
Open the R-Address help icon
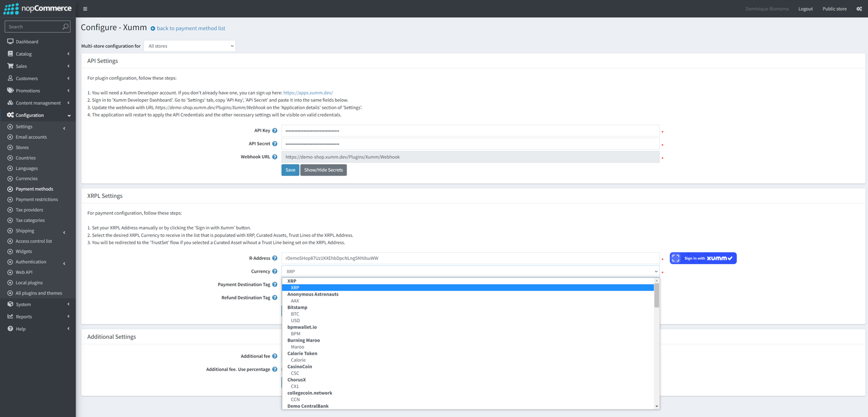pos(275,258)
